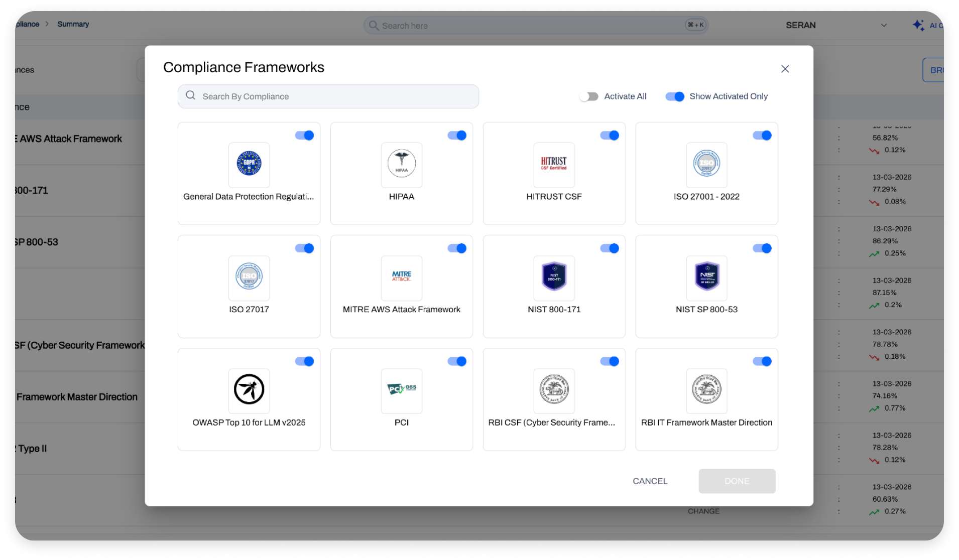
Task: Click RBI IT Framework Master Direction card label
Action: tap(706, 423)
